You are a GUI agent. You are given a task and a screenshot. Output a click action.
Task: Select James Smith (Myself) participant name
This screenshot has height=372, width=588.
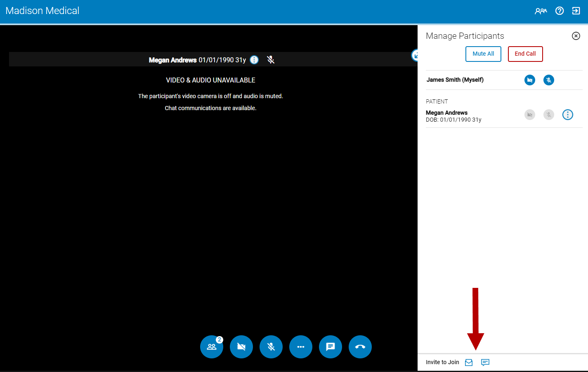click(x=455, y=80)
